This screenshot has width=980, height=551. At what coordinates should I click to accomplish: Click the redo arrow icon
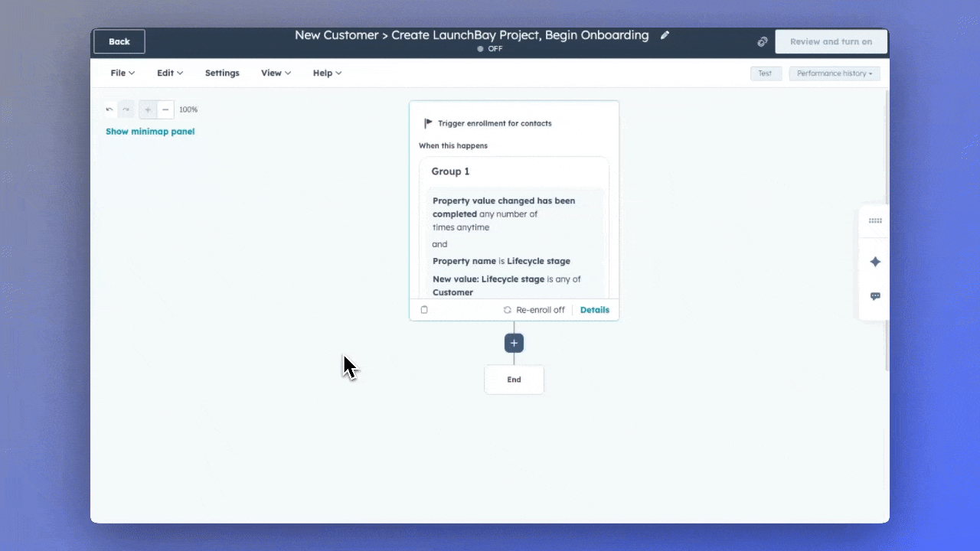pyautogui.click(x=126, y=109)
